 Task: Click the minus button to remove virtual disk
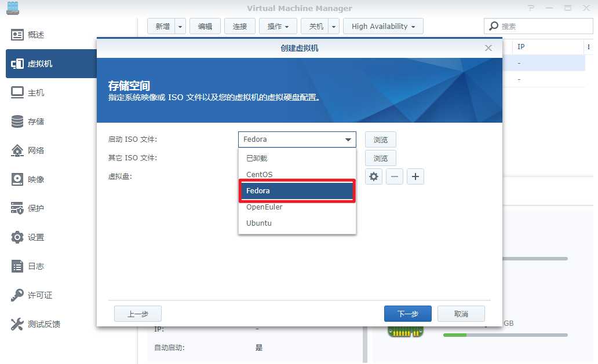[395, 177]
